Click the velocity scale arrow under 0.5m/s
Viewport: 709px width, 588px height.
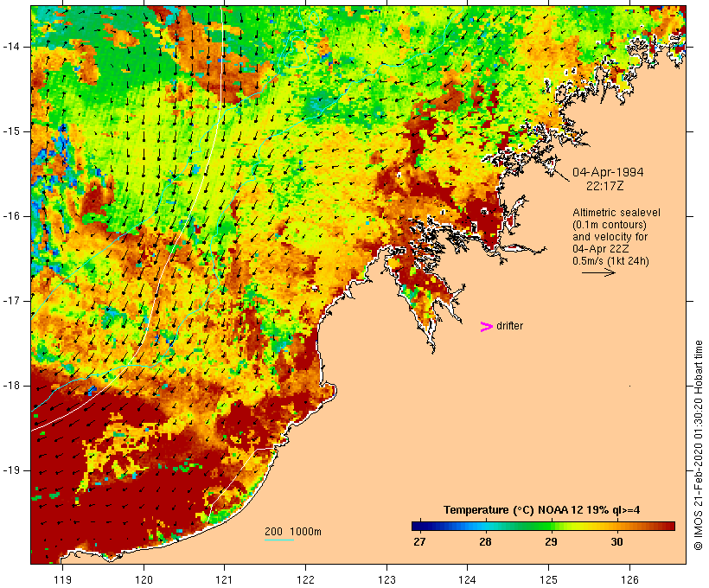(x=598, y=272)
